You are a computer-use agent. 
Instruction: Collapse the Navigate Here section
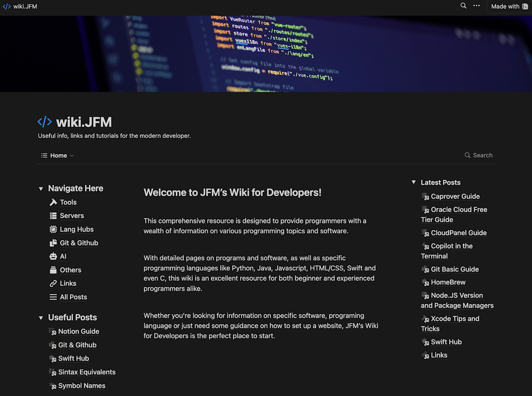tap(41, 189)
